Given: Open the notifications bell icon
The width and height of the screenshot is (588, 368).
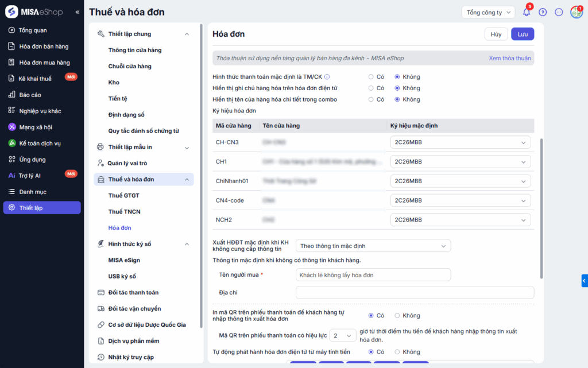Looking at the screenshot, I should tap(526, 12).
